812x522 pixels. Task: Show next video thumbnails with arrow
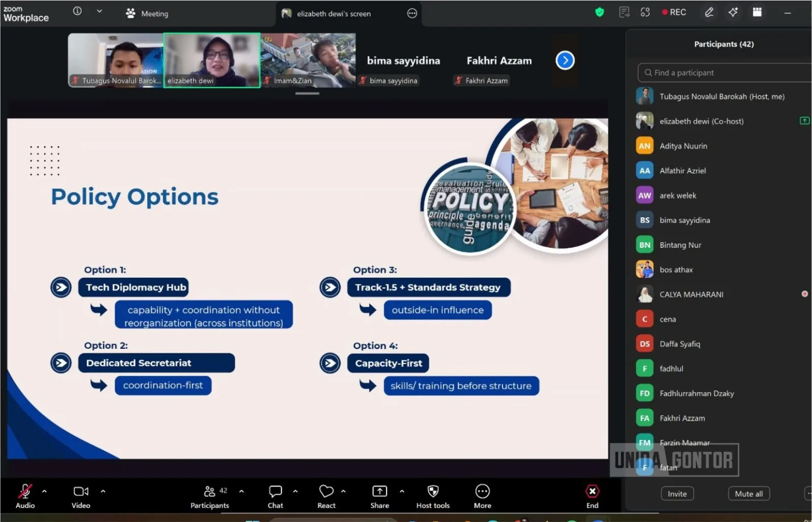coord(565,60)
